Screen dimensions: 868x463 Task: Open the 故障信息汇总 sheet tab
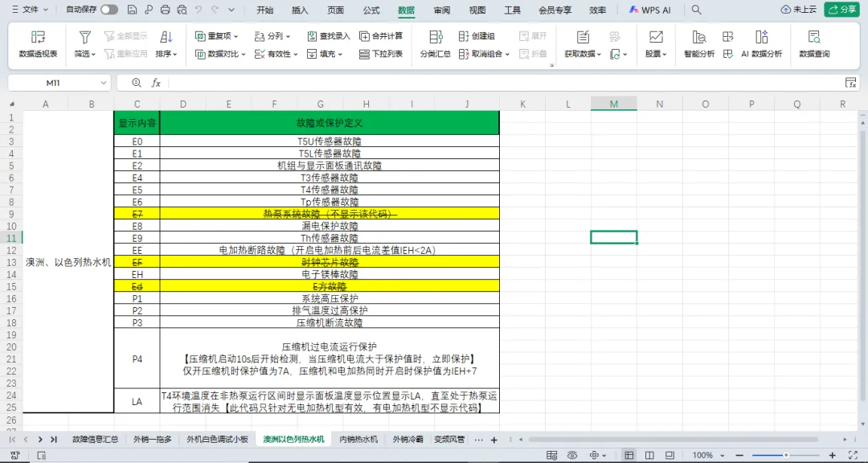pos(95,439)
